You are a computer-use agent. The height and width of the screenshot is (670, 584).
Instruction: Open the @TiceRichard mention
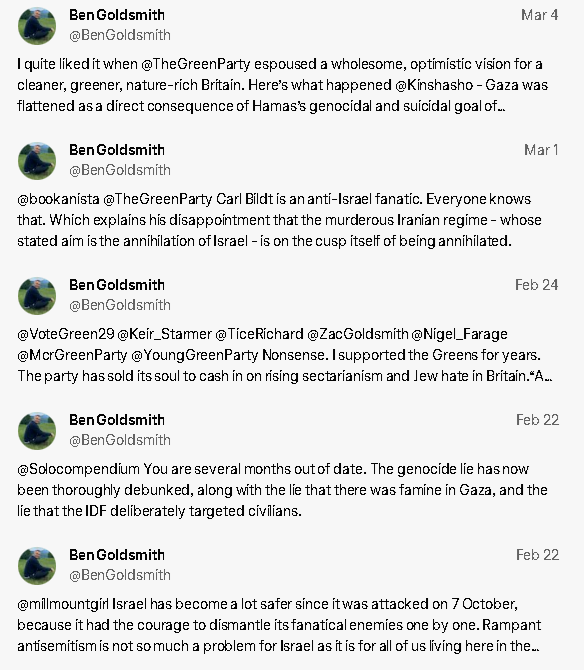click(259, 334)
